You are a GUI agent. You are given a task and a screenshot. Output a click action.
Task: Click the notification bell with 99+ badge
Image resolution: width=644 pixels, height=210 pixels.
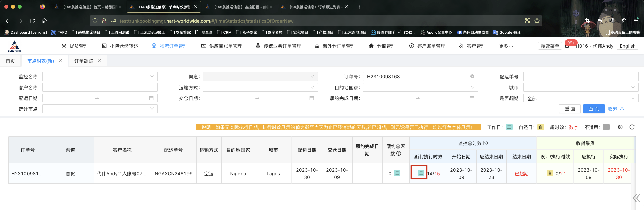567,46
